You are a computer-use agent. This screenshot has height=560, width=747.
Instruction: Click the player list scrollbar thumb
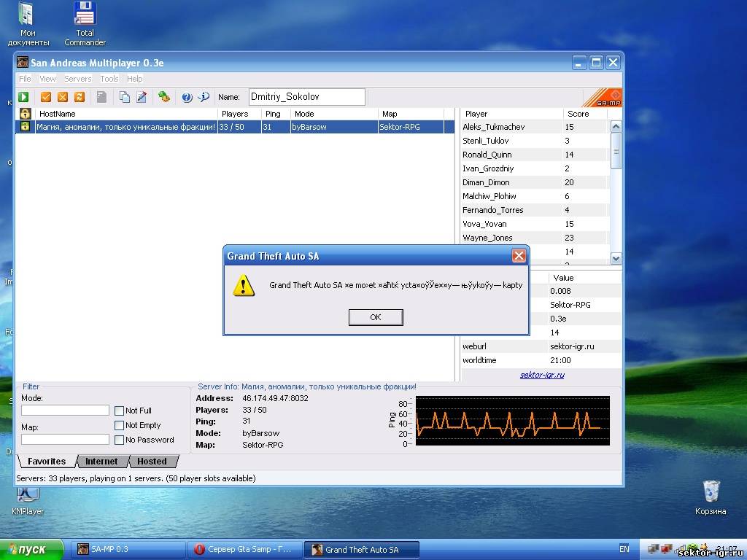616,151
